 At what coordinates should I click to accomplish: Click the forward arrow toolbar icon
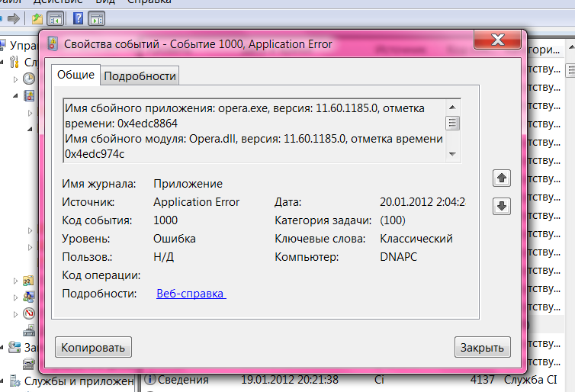14,18
